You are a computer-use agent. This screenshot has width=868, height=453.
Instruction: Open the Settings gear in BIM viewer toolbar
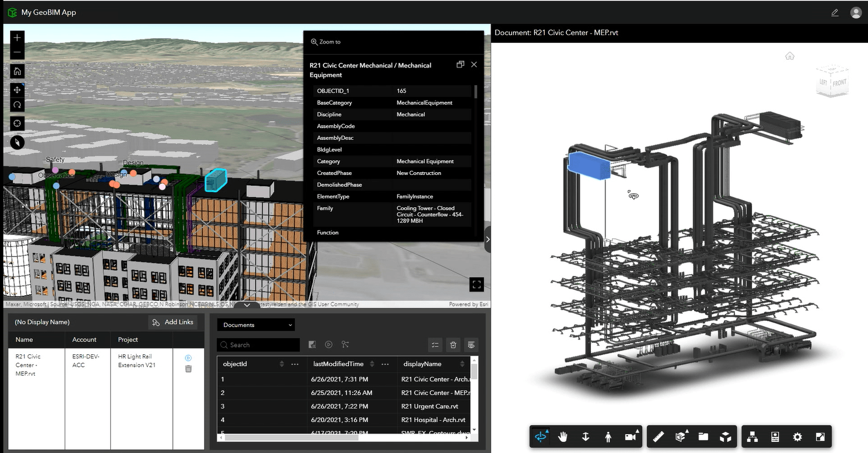click(797, 437)
